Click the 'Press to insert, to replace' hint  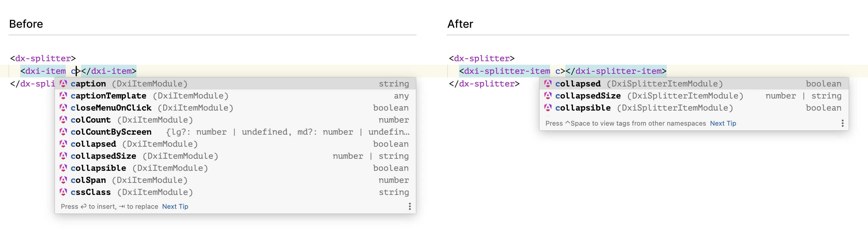(x=109, y=206)
